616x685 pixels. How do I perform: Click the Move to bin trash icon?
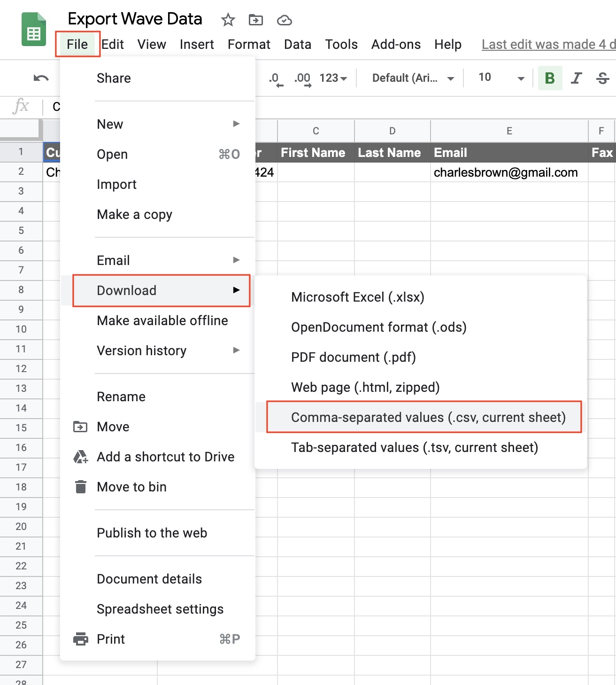click(80, 487)
